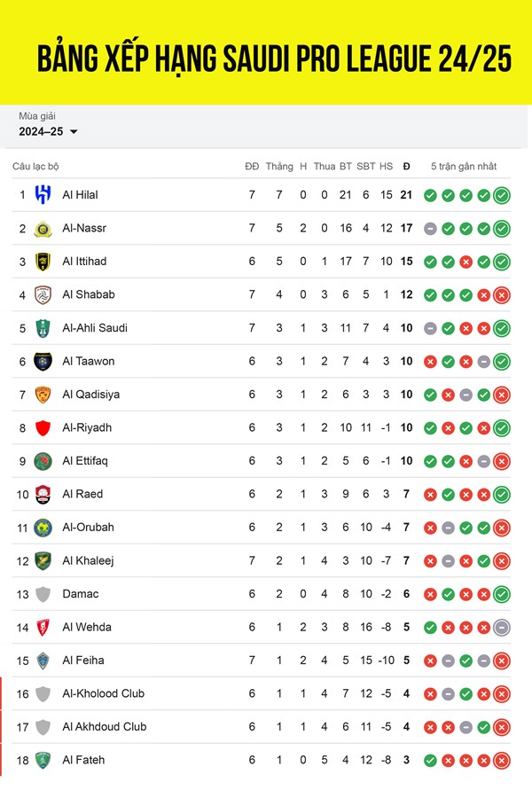Open the Al-Kholood Club team link
The height and width of the screenshot is (790, 532).
tap(103, 693)
